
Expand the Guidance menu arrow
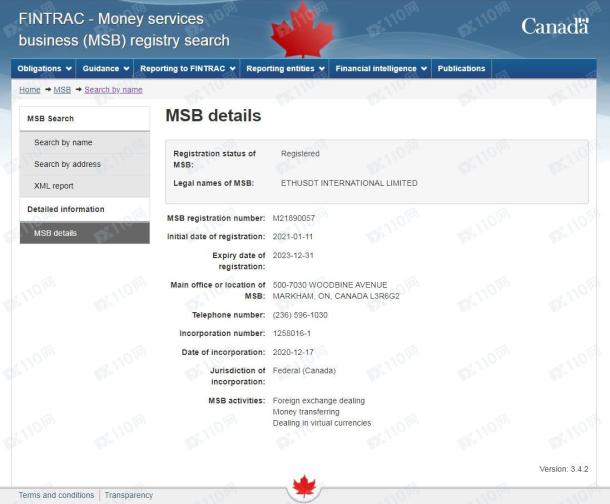point(126,69)
